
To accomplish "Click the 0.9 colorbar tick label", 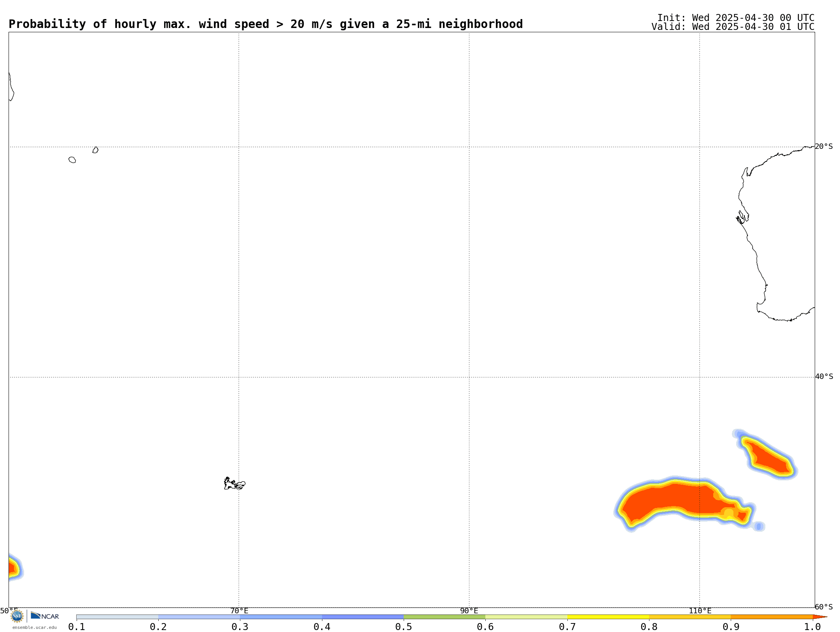I will click(x=731, y=627).
